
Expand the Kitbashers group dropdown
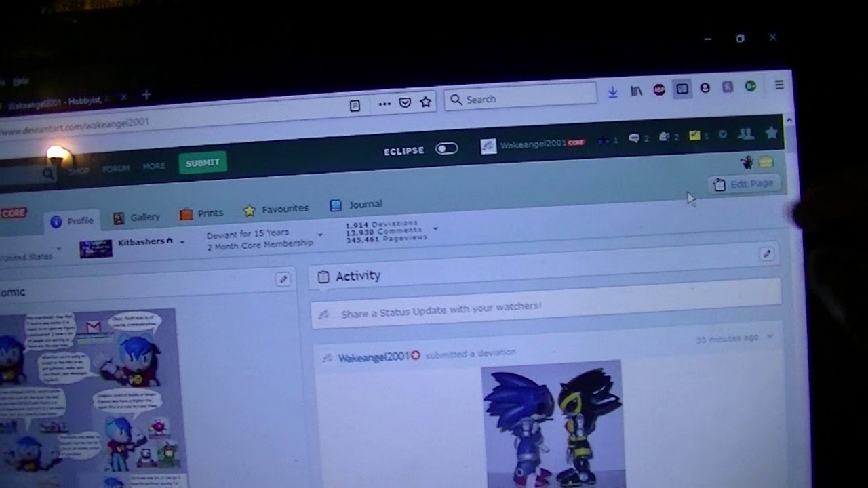[x=182, y=242]
